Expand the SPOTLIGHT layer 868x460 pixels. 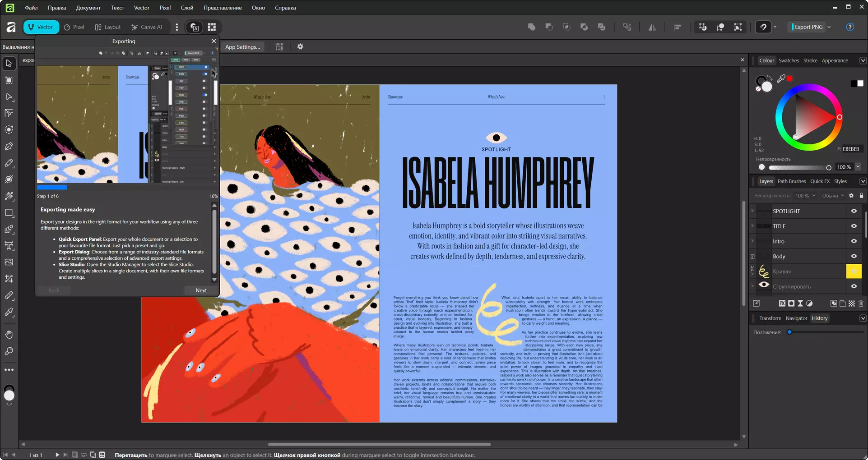click(x=752, y=211)
